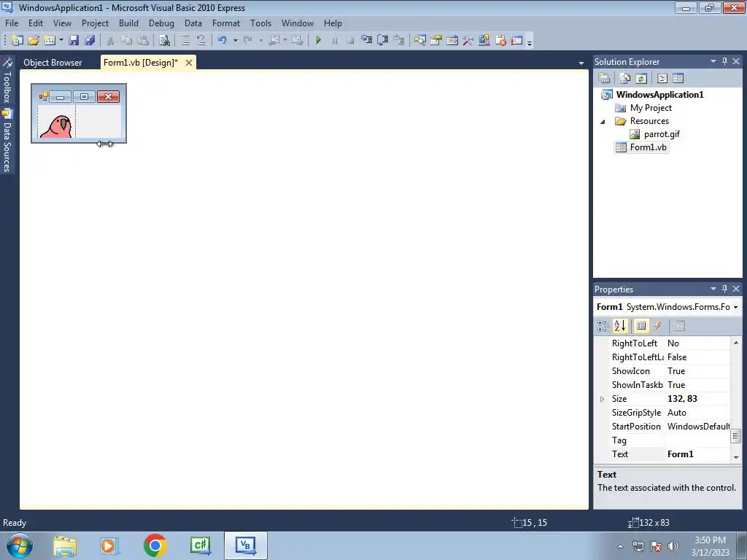
Task: Toggle Categorized view in Properties panel
Action: coord(603,326)
